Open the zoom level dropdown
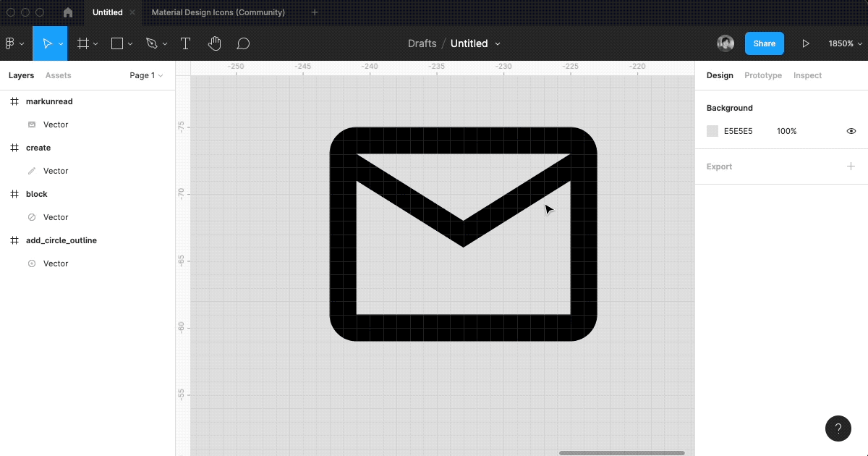 pyautogui.click(x=844, y=43)
